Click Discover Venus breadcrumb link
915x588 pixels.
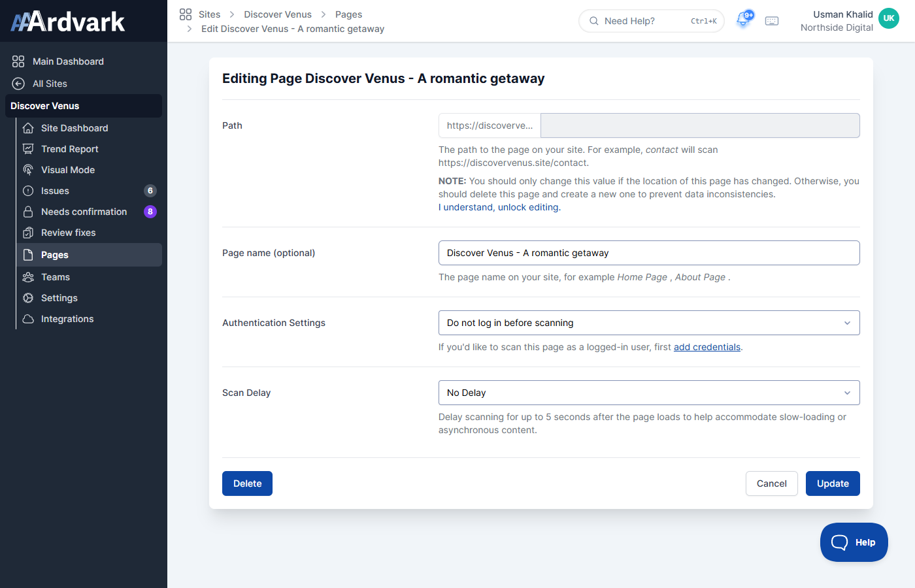278,14
